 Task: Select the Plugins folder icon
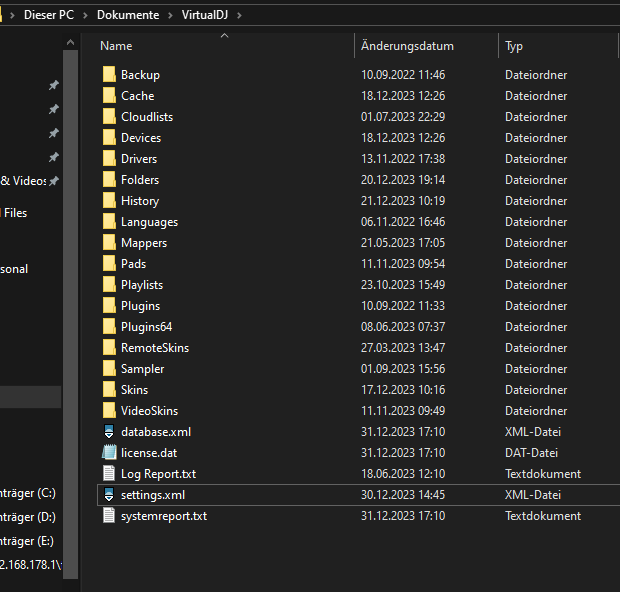[x=109, y=305]
